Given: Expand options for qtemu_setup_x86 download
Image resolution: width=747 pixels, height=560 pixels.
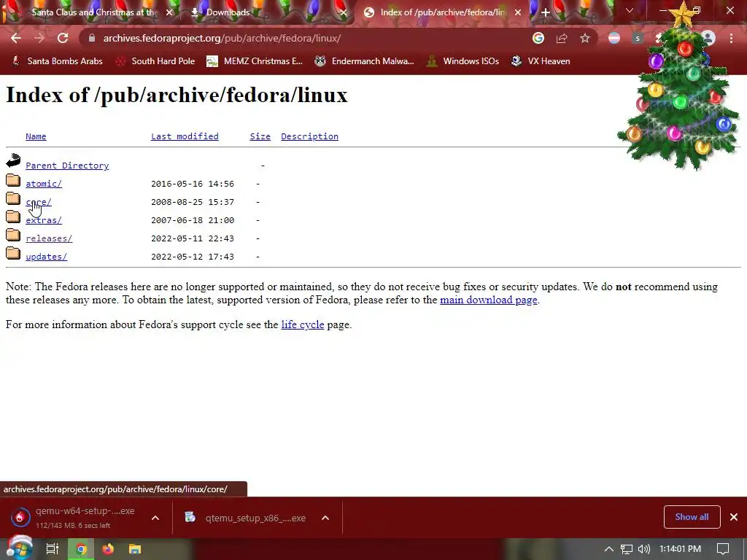Looking at the screenshot, I should pos(325,518).
